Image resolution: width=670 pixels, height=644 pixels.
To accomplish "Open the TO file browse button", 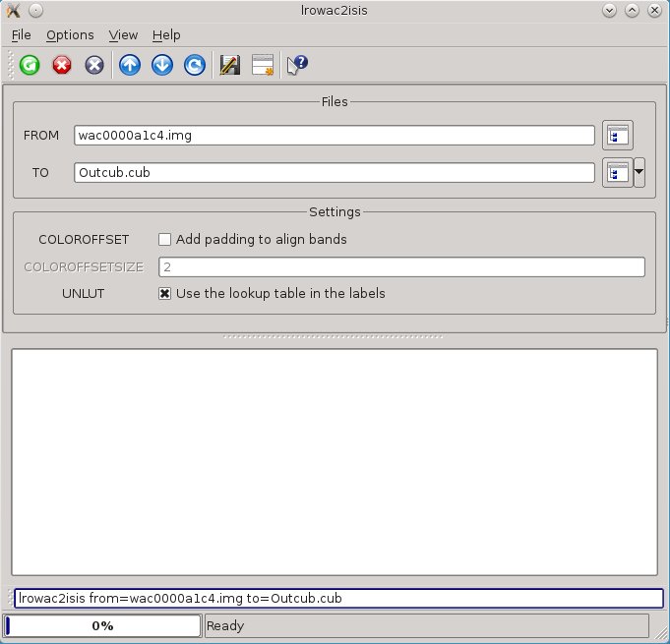I will pyautogui.click(x=618, y=172).
